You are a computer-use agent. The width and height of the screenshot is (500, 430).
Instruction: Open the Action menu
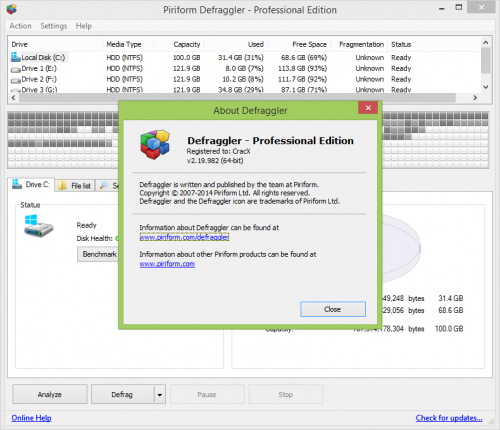20,26
